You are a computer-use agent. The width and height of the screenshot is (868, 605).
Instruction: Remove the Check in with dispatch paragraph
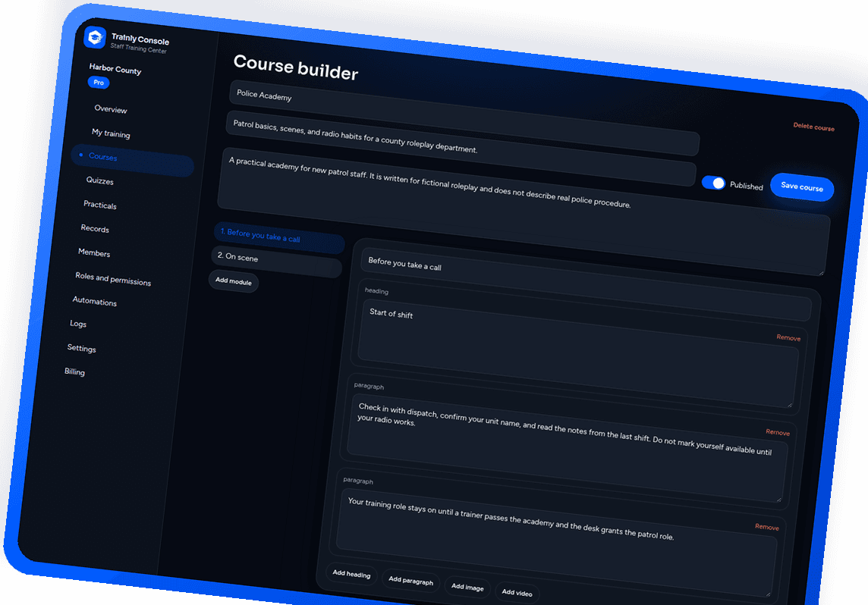[x=778, y=432]
